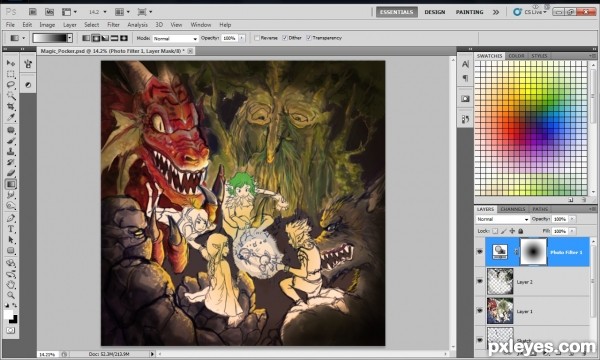This screenshot has width=600, height=360.
Task: Uncheck the Transparency checkbox
Action: click(x=309, y=38)
